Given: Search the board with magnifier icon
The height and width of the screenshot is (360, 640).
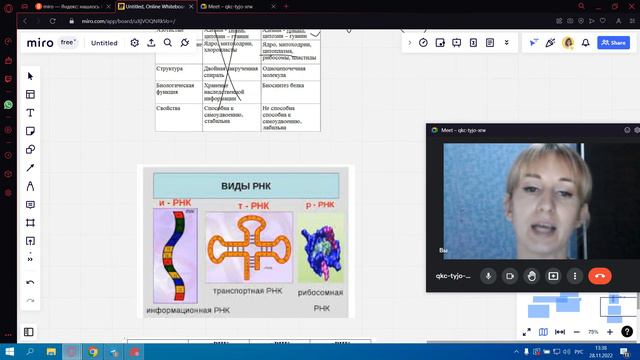Looking at the screenshot, I should [x=168, y=43].
